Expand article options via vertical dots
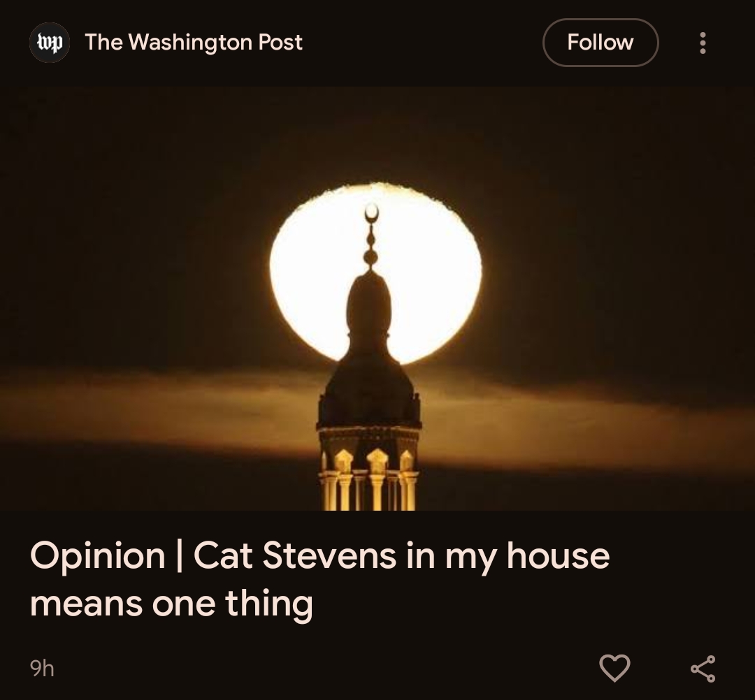 [703, 43]
